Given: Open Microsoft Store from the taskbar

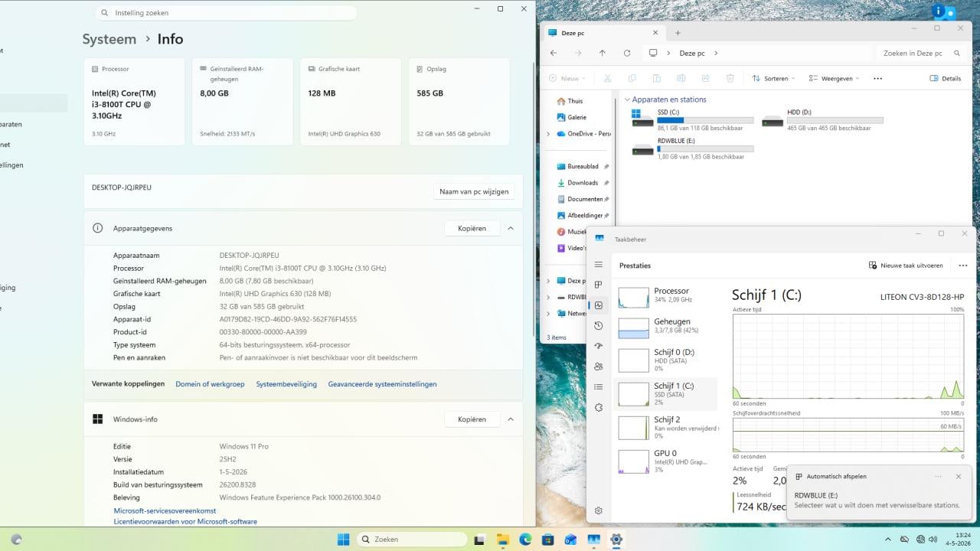Looking at the screenshot, I should coord(548,540).
